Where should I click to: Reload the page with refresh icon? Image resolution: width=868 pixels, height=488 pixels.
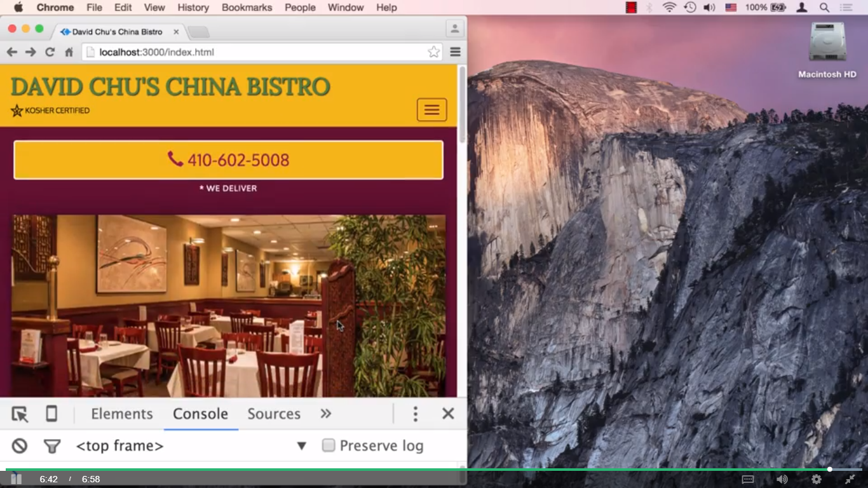pos(50,52)
